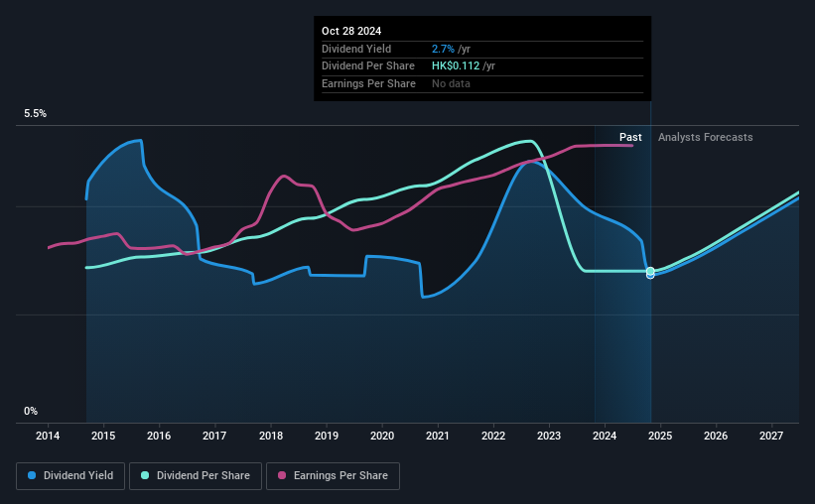Click the 2015 x-axis label

point(103,436)
